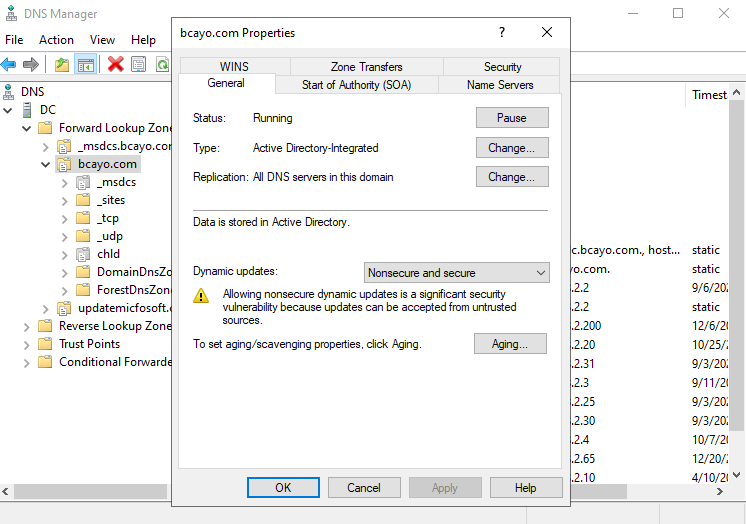Open the Action menu
746x524 pixels.
pos(56,40)
